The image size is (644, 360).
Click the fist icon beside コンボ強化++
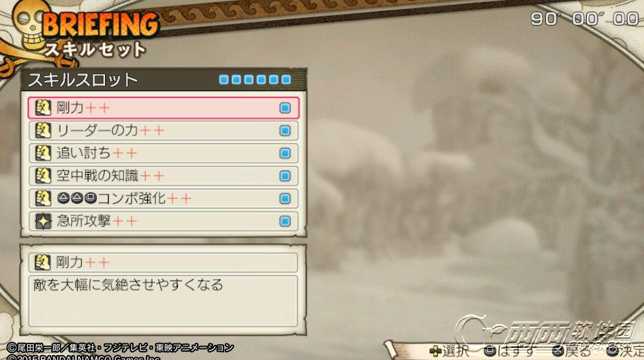[43, 199]
